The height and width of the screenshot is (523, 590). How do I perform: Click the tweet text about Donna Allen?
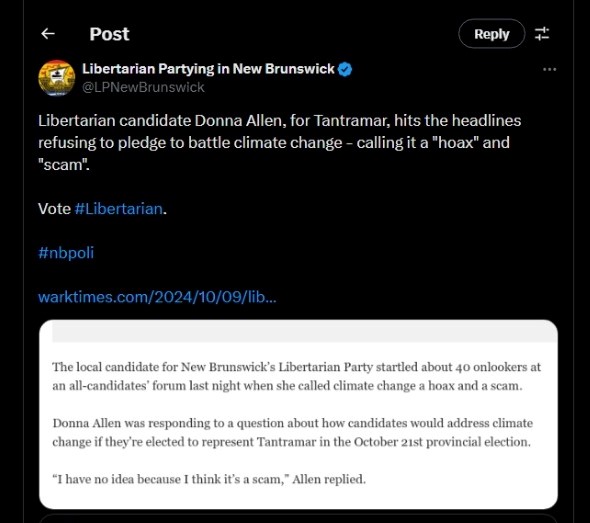[x=280, y=143]
